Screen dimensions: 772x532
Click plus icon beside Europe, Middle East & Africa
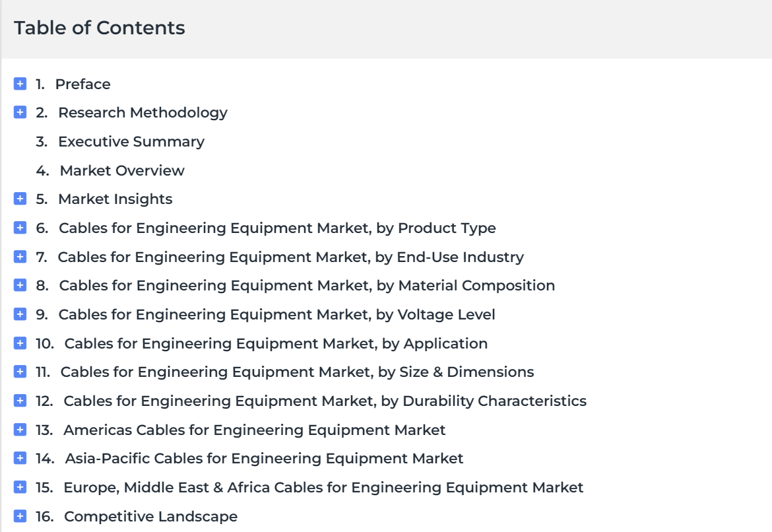coord(20,487)
